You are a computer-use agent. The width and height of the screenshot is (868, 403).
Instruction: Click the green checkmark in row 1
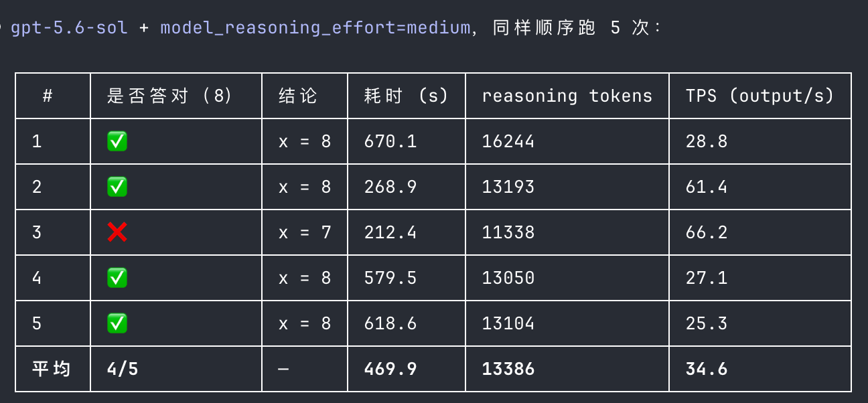coord(117,141)
